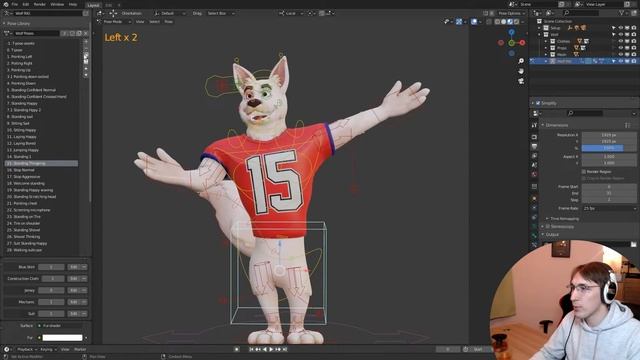Open the File menu
Screen dimensions: 640x360
[x=15, y=4]
